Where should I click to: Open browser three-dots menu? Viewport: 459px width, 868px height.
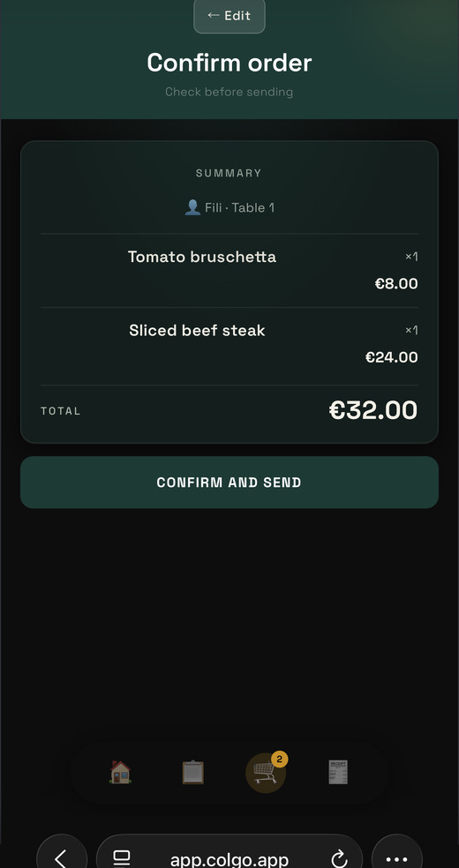coord(396,858)
